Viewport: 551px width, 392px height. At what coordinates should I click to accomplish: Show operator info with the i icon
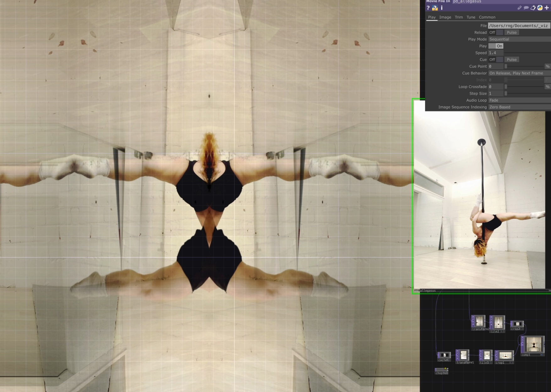[441, 8]
